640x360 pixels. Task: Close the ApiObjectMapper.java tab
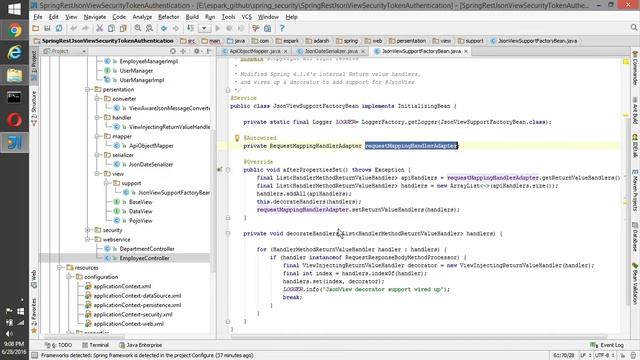point(285,51)
